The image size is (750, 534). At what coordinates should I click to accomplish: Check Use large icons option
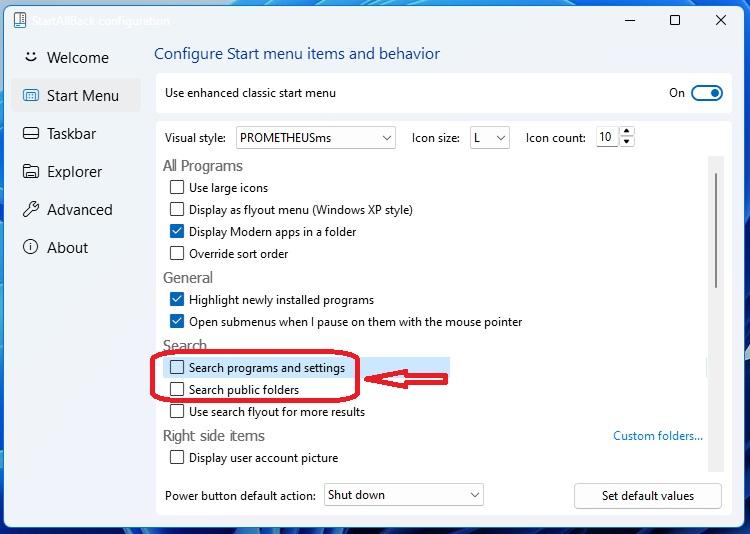pyautogui.click(x=177, y=188)
